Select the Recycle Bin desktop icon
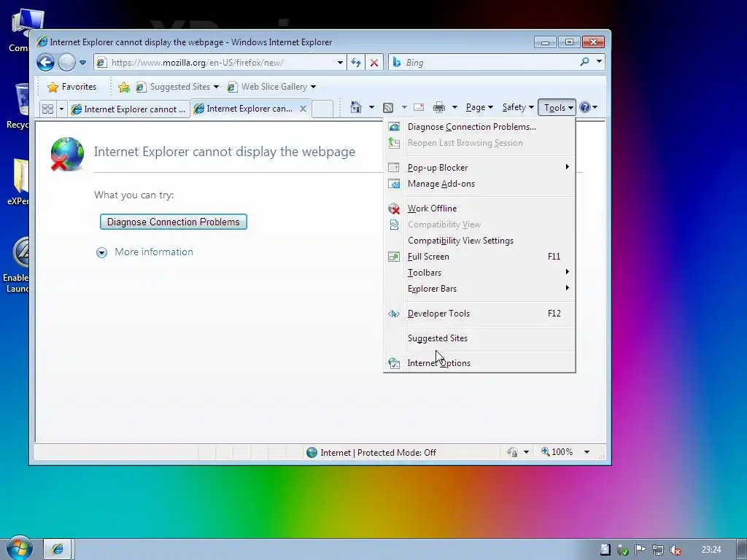Image resolution: width=747 pixels, height=560 pixels. click(x=18, y=106)
